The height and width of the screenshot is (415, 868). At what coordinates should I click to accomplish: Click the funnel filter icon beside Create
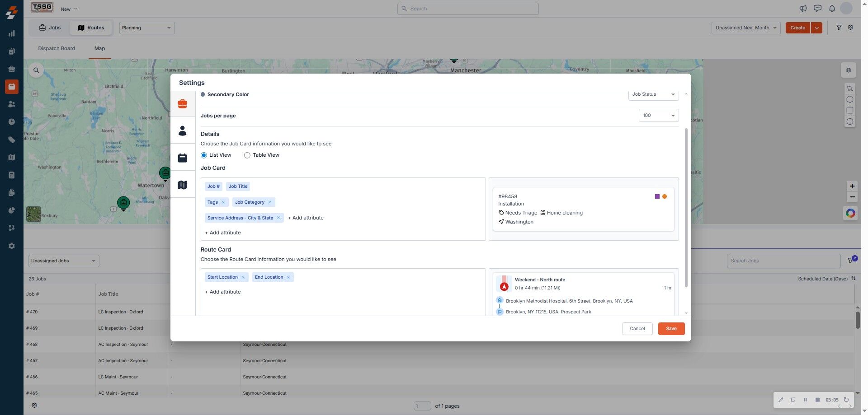point(839,28)
